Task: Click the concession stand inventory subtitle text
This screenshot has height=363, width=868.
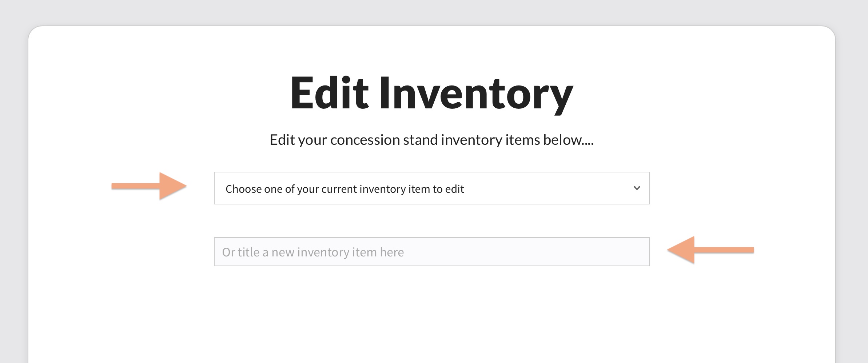Action: pos(431,140)
